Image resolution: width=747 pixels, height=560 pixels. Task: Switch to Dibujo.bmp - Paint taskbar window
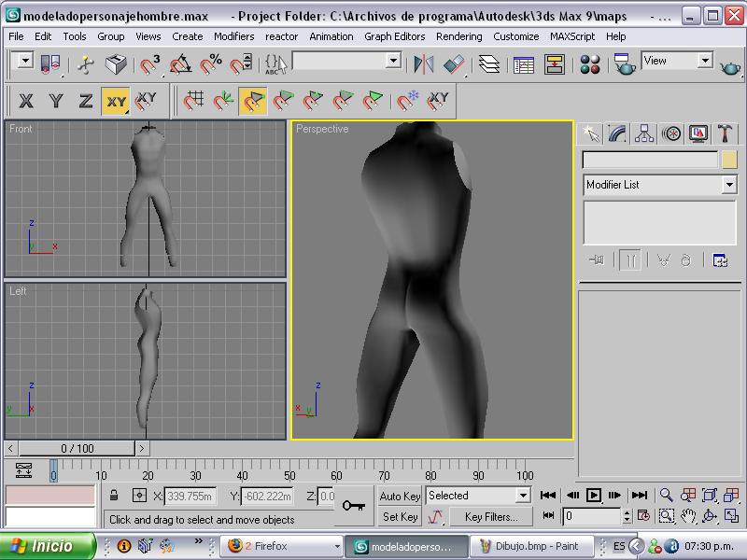tap(531, 546)
